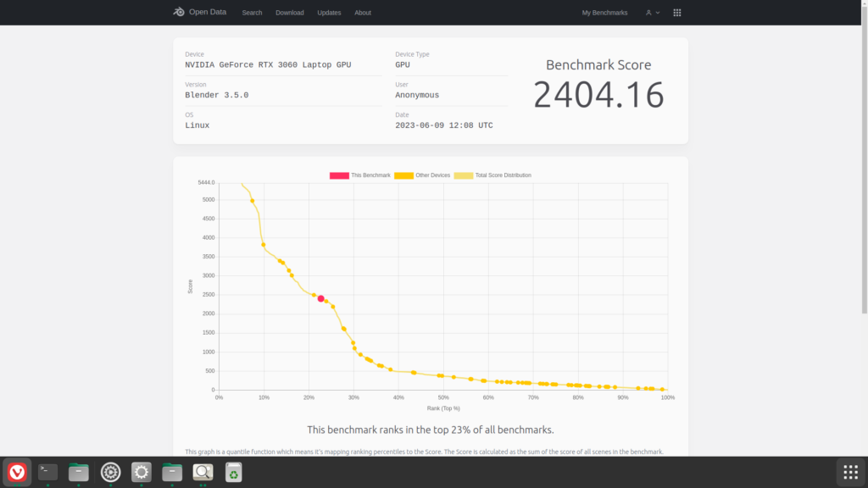The width and height of the screenshot is (868, 488).
Task: Select device name NVIDIA GeForce RTX 3060 Laptop GPU
Action: [x=268, y=64]
